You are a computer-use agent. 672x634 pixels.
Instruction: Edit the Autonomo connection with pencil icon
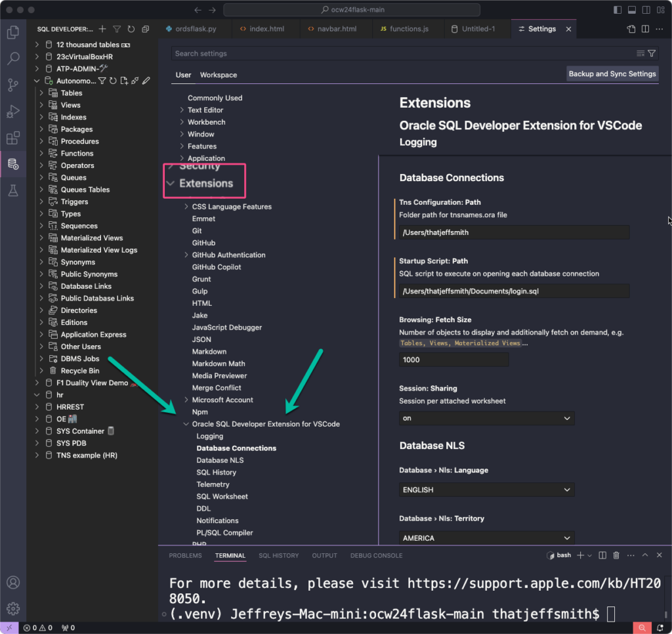point(146,81)
